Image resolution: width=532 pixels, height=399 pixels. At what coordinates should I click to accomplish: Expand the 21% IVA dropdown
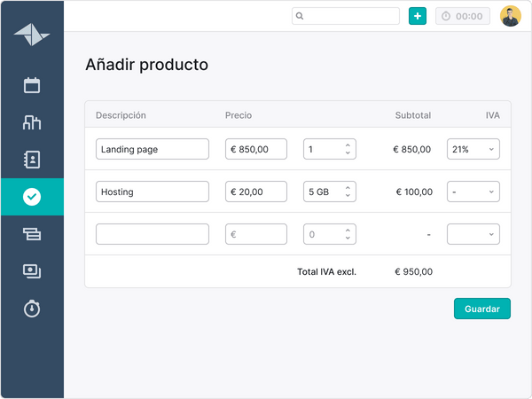(x=473, y=149)
